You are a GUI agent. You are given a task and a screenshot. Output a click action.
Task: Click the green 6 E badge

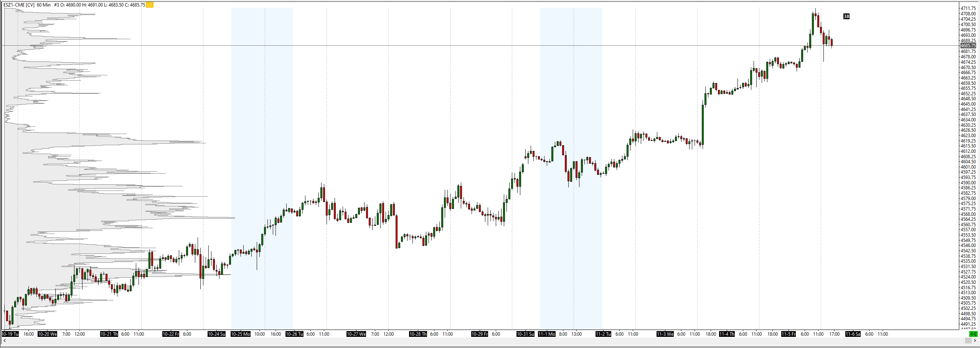973,334
